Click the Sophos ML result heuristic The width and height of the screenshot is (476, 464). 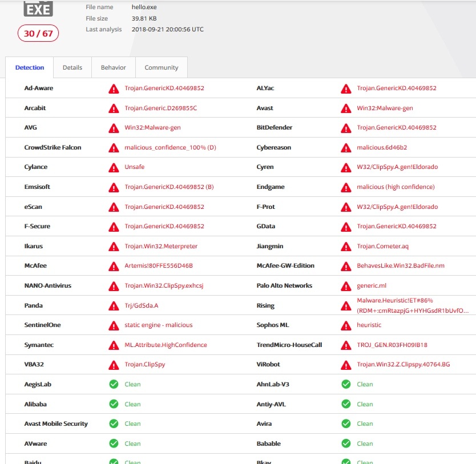click(x=369, y=325)
